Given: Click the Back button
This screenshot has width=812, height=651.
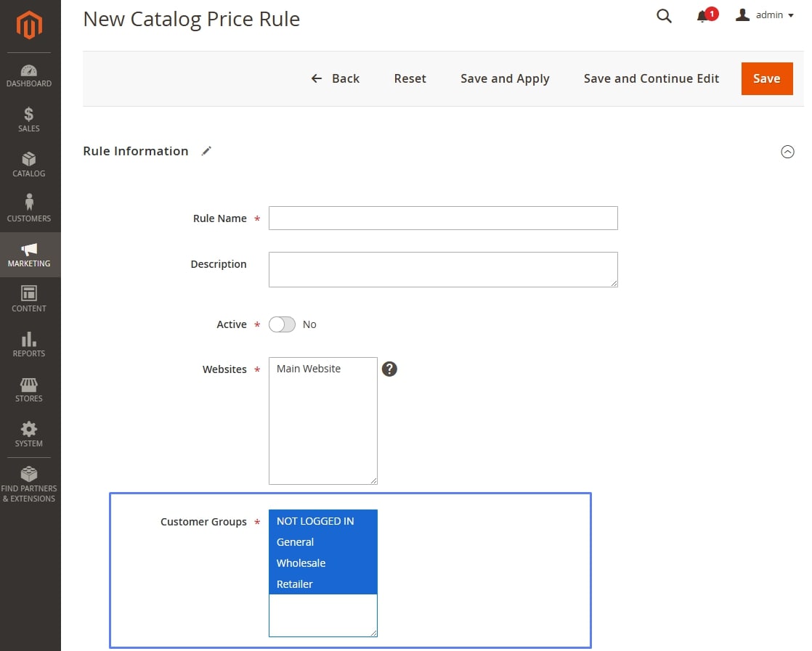Looking at the screenshot, I should click(x=336, y=78).
